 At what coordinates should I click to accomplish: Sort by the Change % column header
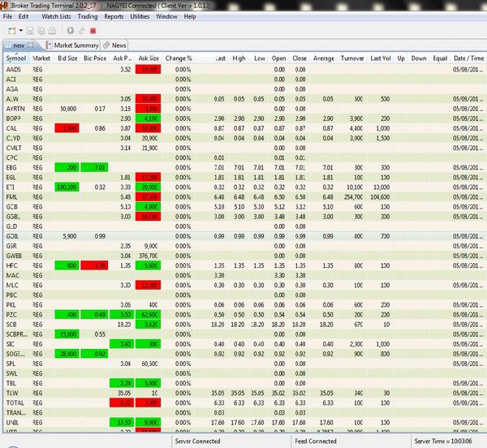(x=179, y=58)
